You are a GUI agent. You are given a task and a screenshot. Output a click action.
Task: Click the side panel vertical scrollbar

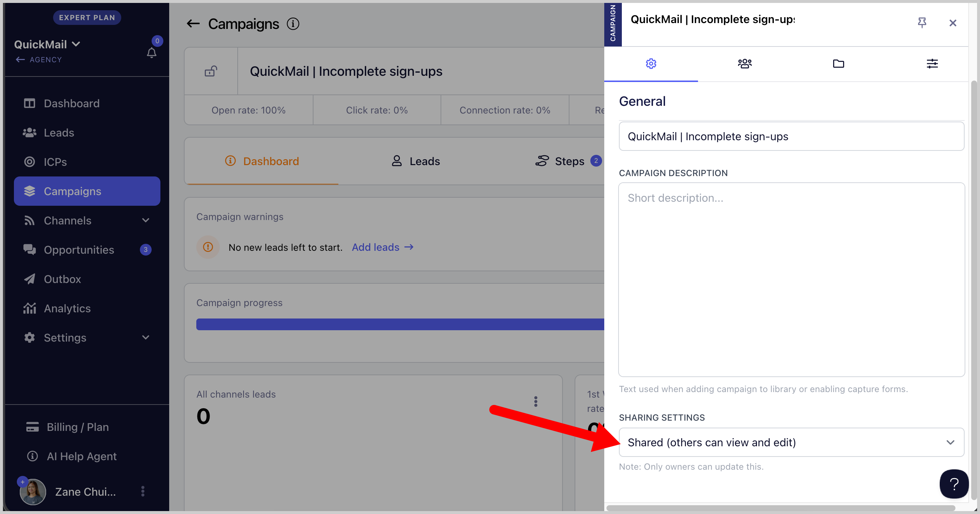click(x=974, y=290)
